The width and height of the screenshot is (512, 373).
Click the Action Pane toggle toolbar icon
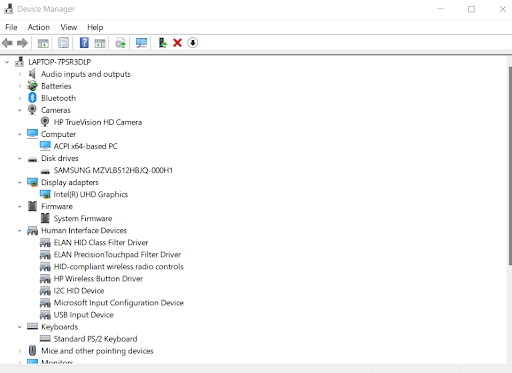[100, 43]
